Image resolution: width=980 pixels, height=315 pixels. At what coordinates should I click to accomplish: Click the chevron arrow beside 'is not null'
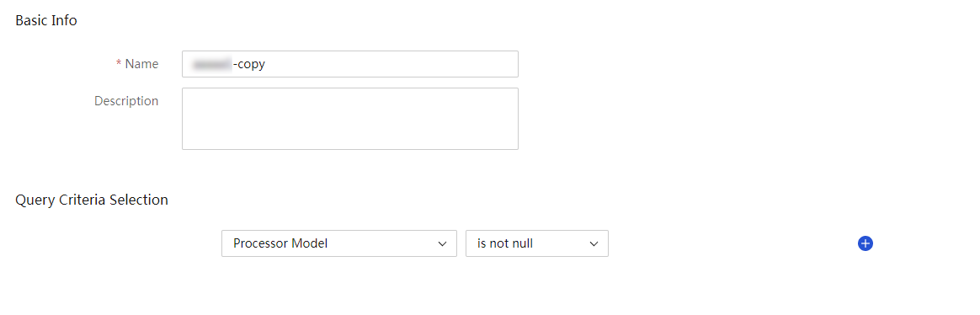(594, 243)
